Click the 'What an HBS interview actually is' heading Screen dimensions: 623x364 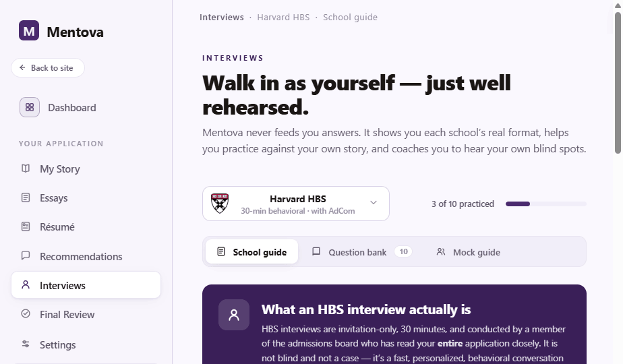(x=366, y=309)
